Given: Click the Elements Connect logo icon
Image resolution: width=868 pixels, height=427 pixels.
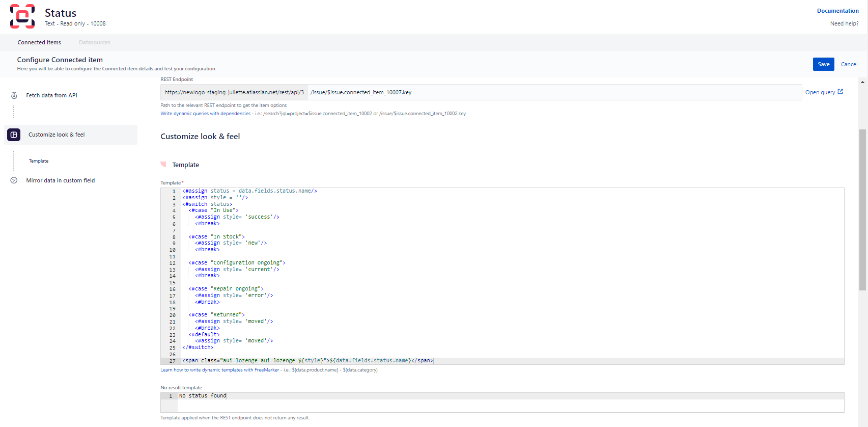Looking at the screenshot, I should pos(22,16).
